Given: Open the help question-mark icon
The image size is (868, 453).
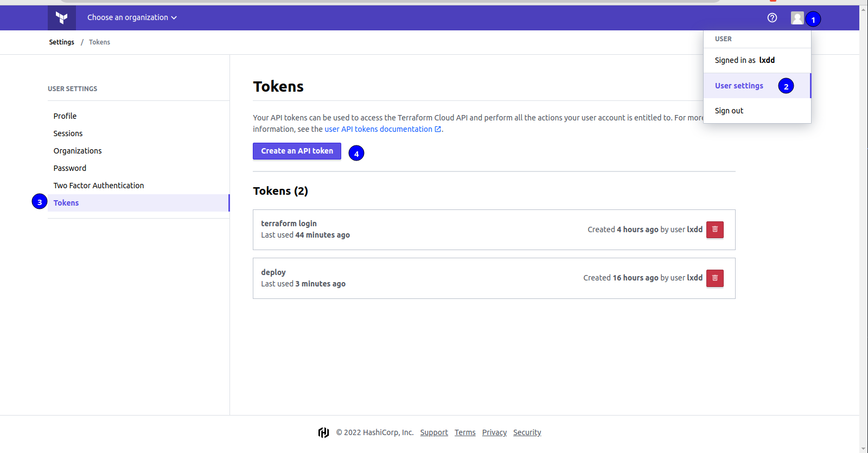Looking at the screenshot, I should pos(772,18).
